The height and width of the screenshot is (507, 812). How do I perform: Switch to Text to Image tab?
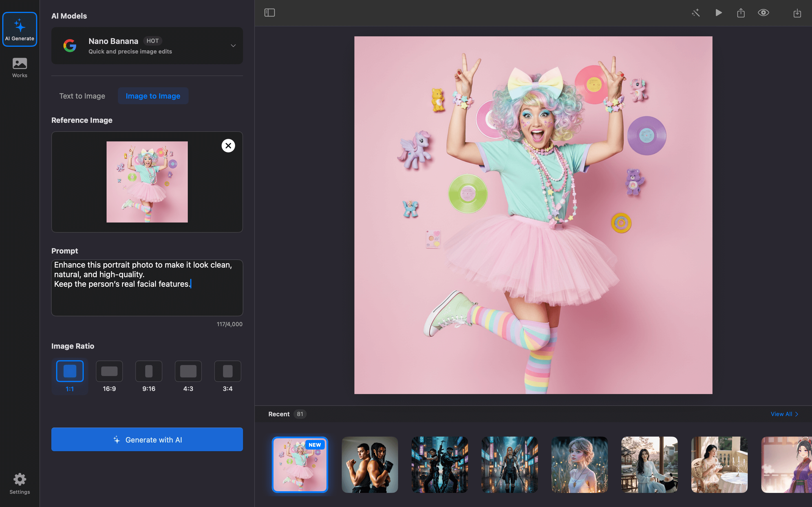[82, 96]
